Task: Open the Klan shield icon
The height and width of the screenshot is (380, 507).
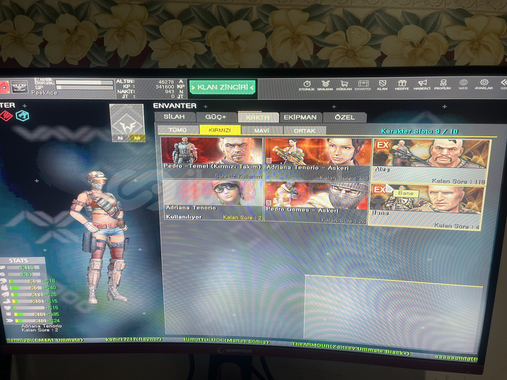Action: pyautogui.click(x=382, y=85)
